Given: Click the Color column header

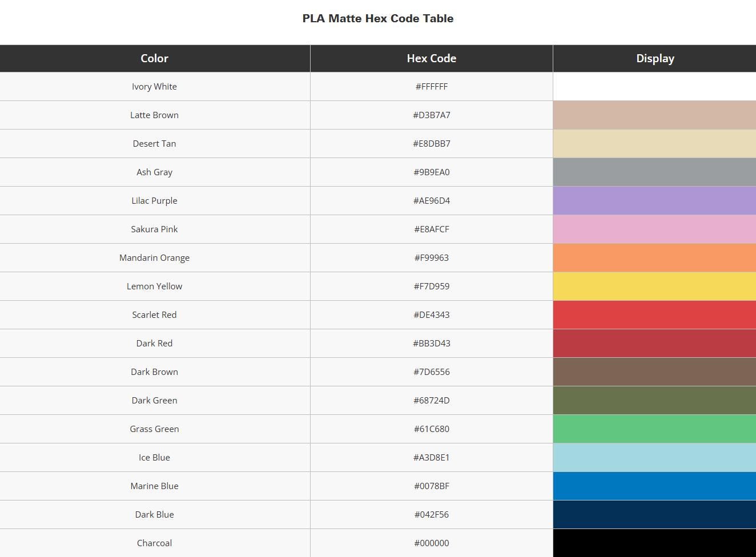Looking at the screenshot, I should (154, 58).
